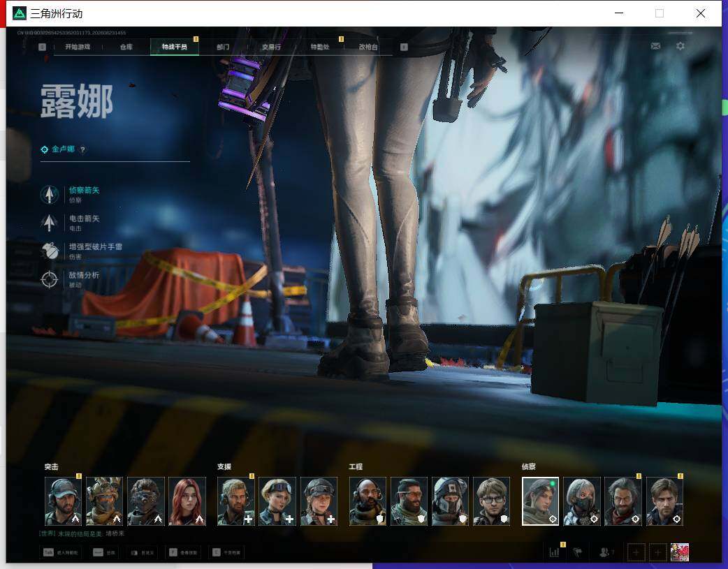
Task: Switch to the 仓库 tab
Action: 126,47
